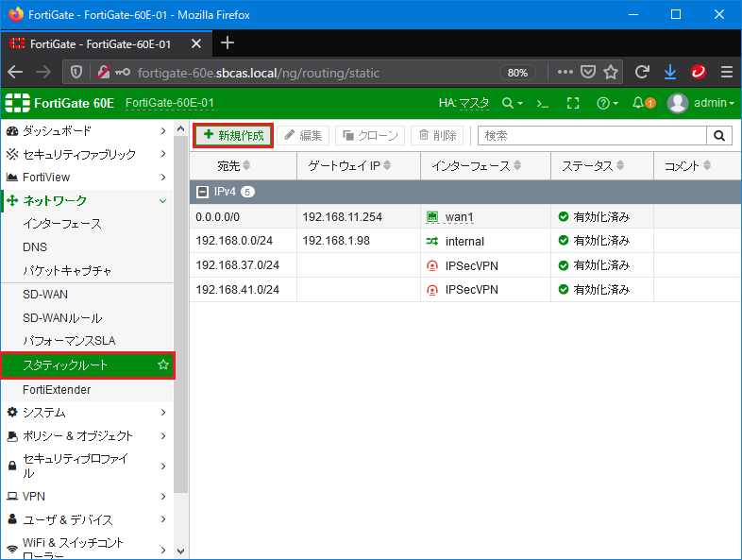Select the 192.168.41.0/24 route row
Image resolution: width=742 pixels, height=560 pixels.
click(x=465, y=289)
